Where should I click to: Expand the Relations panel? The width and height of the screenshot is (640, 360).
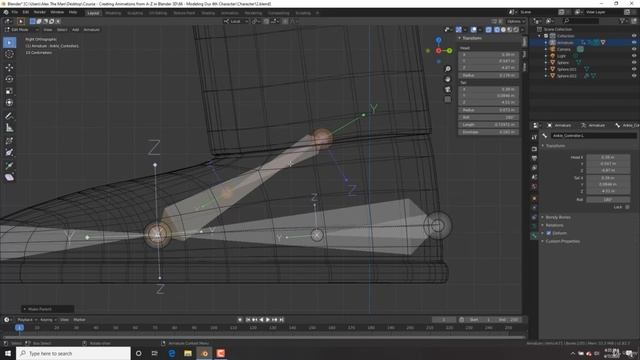(x=554, y=225)
